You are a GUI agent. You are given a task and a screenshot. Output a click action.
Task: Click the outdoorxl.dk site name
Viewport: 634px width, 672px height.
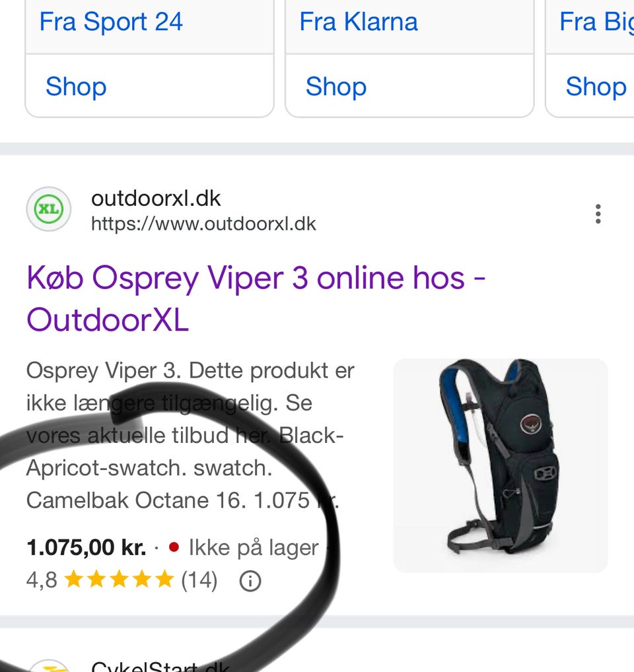(156, 199)
